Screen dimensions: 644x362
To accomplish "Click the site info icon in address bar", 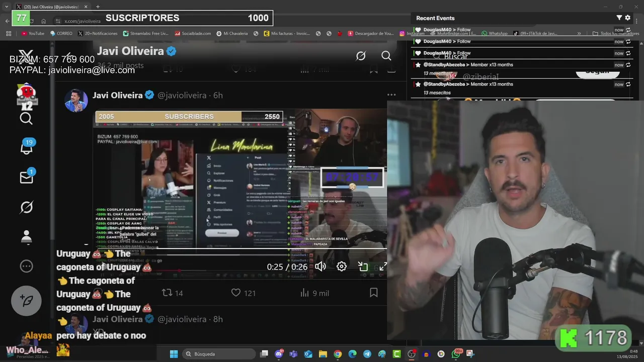I will point(58,21).
